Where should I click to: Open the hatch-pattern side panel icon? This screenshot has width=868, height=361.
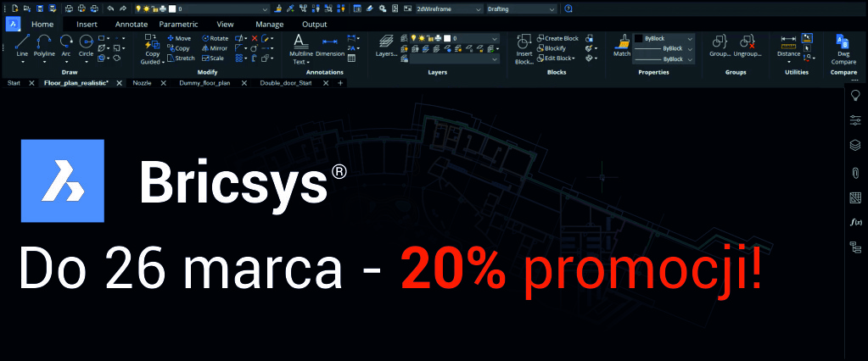tap(855, 197)
